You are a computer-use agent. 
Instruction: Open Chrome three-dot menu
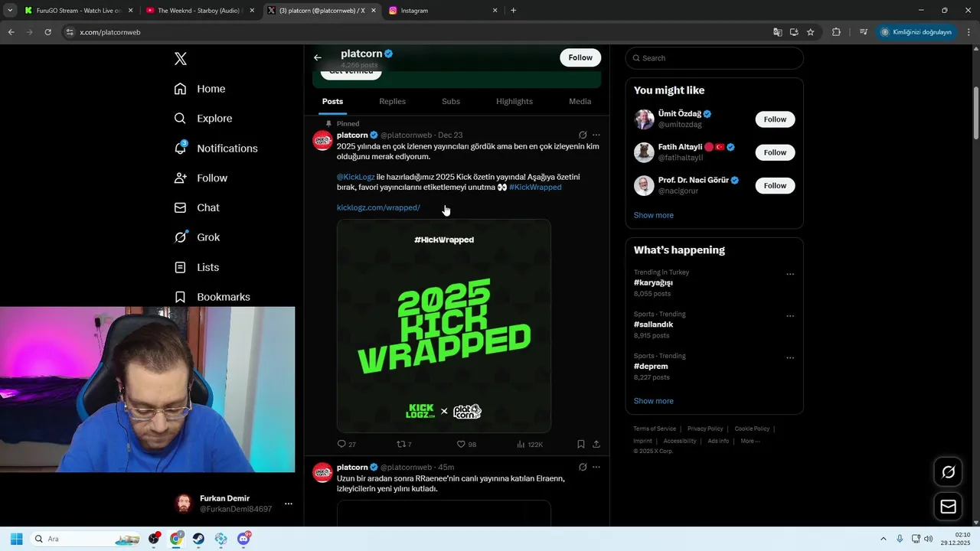pos(969,32)
